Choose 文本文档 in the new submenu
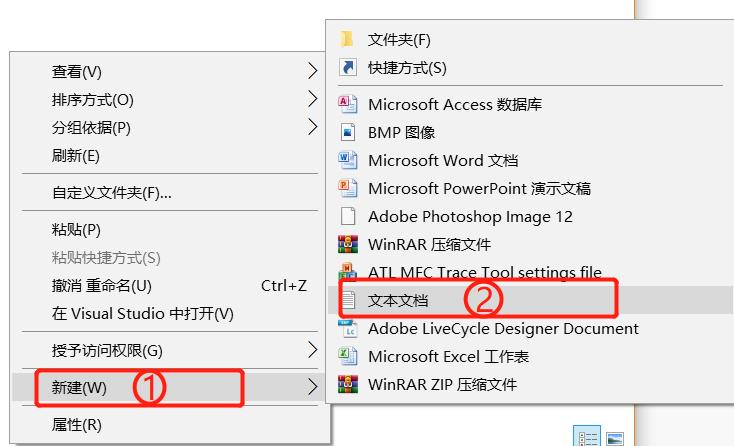The image size is (734, 446). (398, 300)
